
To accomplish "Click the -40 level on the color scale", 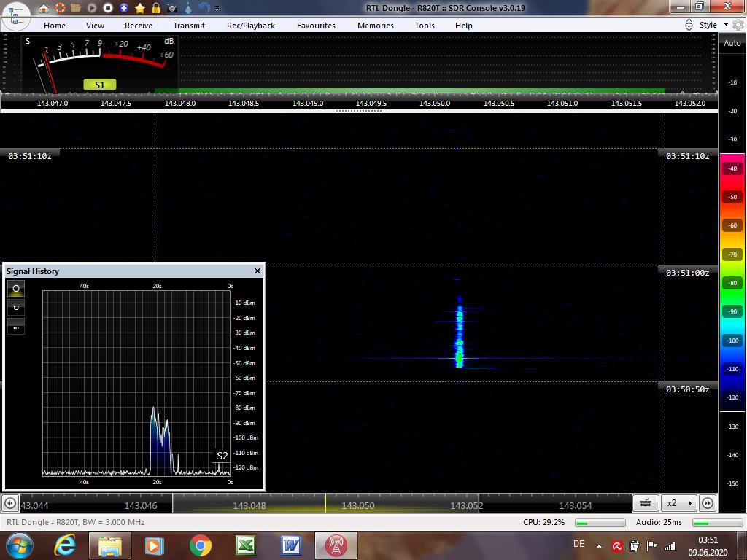I will pyautogui.click(x=732, y=168).
